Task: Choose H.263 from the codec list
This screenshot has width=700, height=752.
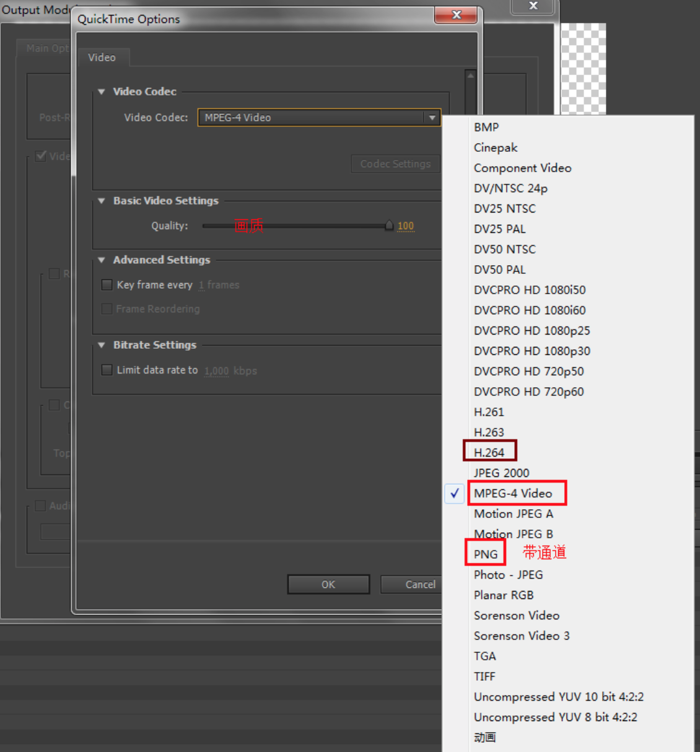Action: click(x=489, y=432)
